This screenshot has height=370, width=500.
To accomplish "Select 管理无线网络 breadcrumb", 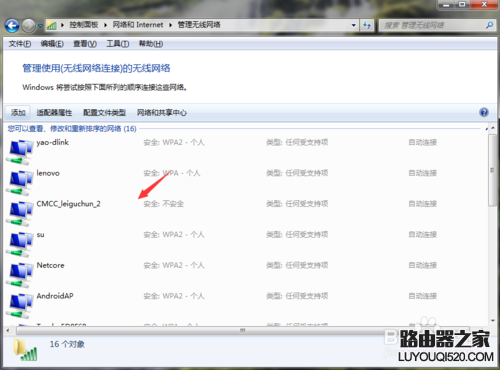I will (x=199, y=25).
